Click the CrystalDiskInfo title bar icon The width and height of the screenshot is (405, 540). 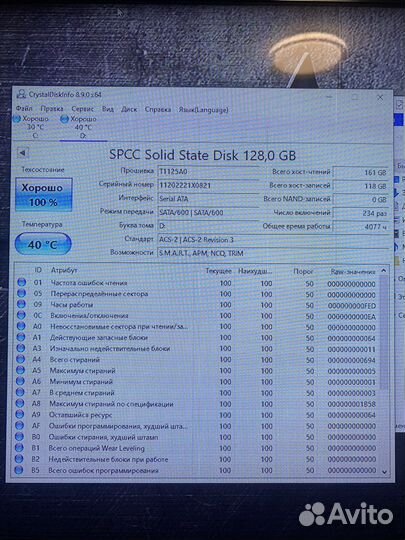point(21,94)
